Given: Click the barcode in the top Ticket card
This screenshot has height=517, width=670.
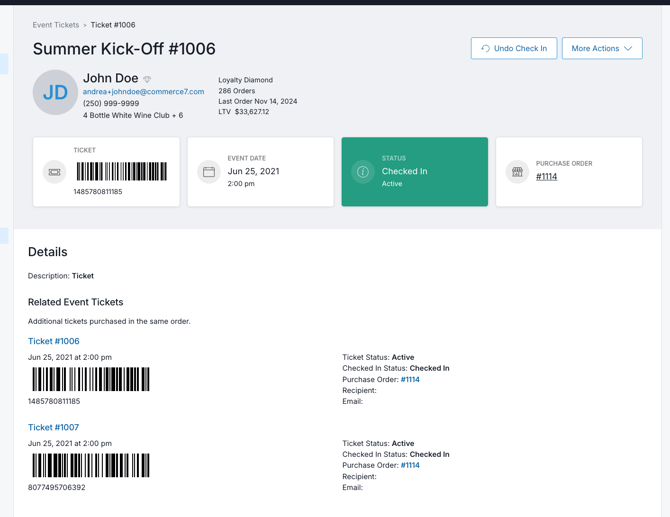Looking at the screenshot, I should tap(122, 171).
